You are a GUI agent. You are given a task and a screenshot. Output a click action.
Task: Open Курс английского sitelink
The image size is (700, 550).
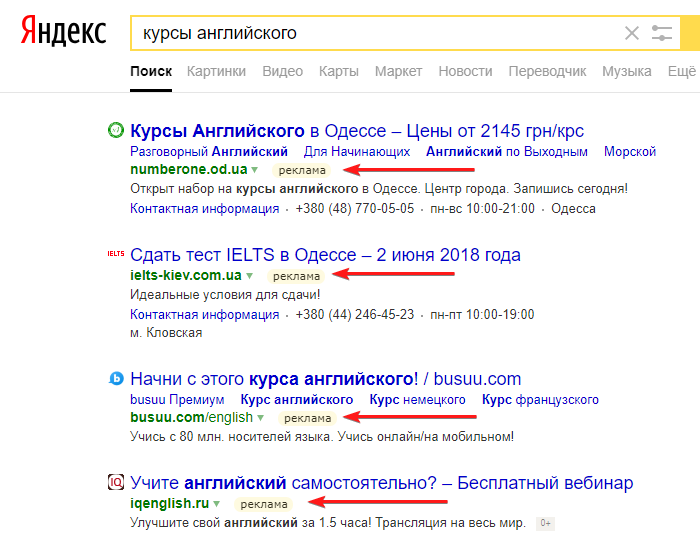296,400
